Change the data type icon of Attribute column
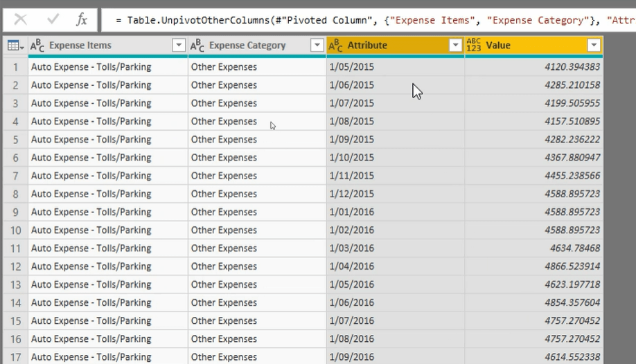Viewport: 636px width, 364px height. [x=335, y=46]
